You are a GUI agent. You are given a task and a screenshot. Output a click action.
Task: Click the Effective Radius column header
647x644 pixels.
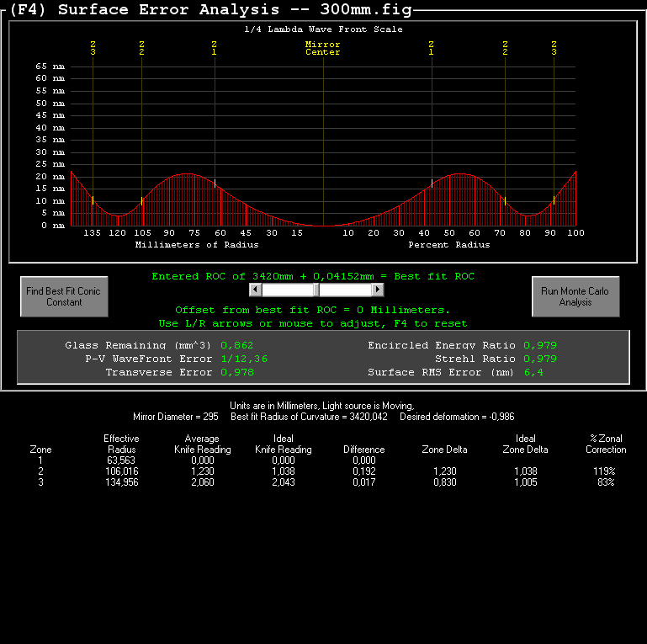click(x=121, y=444)
